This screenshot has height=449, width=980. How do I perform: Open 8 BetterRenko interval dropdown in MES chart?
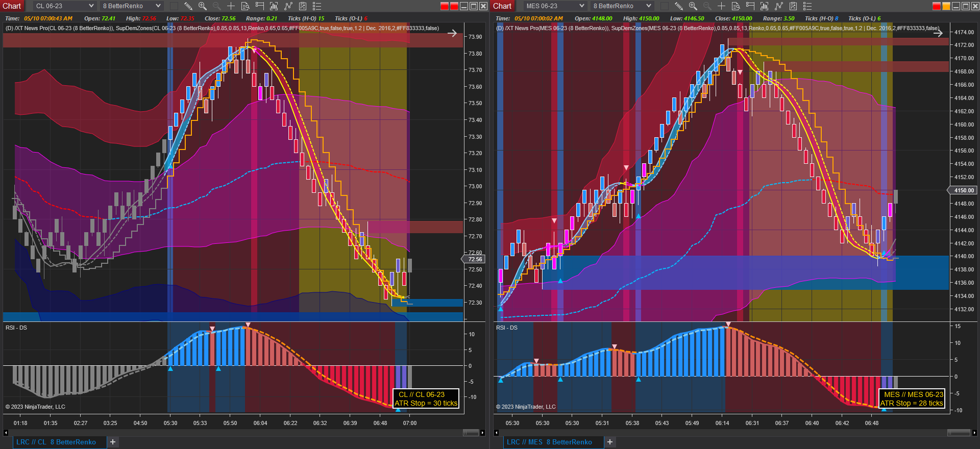[622, 6]
